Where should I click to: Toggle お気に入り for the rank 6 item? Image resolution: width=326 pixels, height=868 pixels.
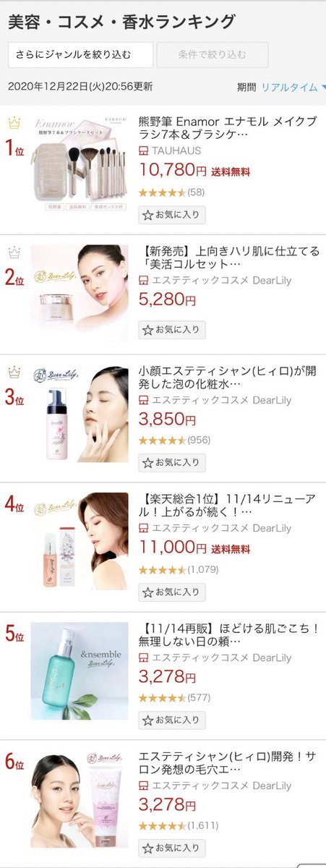click(172, 848)
